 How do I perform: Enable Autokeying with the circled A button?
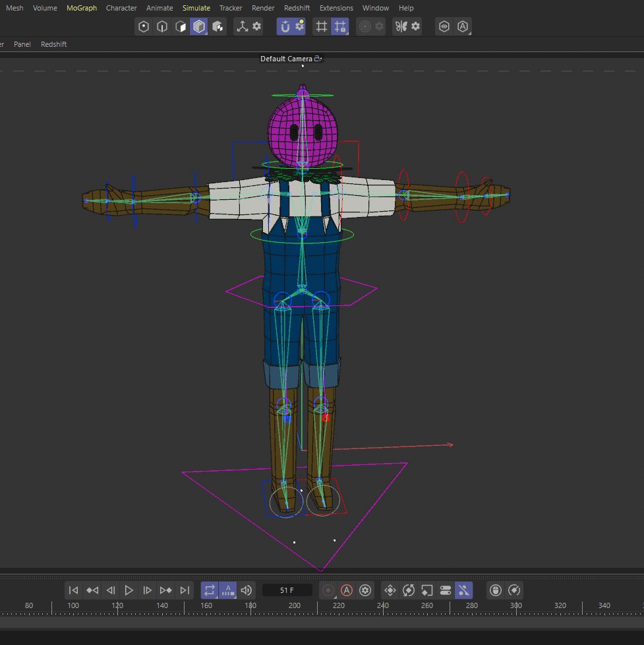(347, 590)
